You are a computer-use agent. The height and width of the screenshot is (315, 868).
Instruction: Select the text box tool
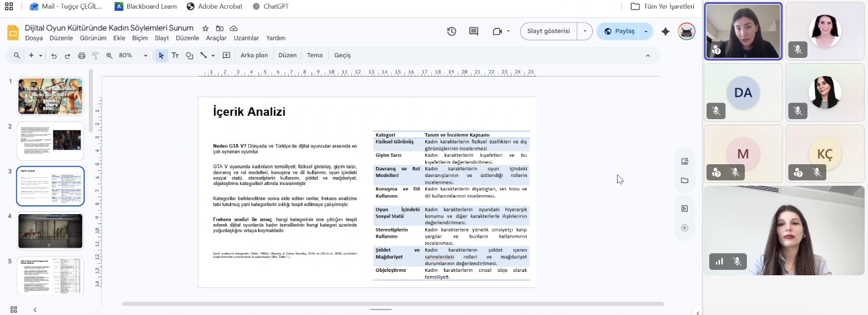175,55
